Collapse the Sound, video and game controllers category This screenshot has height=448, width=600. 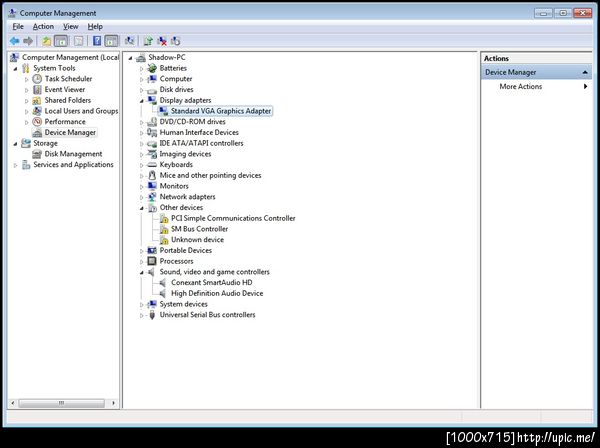(142, 272)
